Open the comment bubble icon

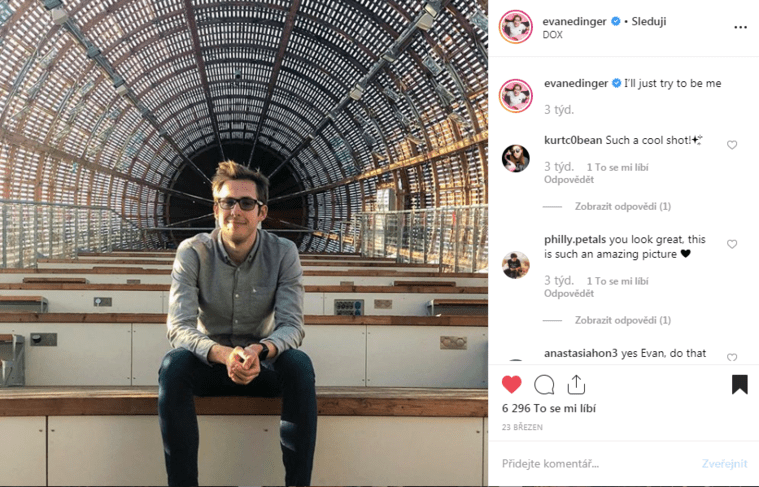544,385
